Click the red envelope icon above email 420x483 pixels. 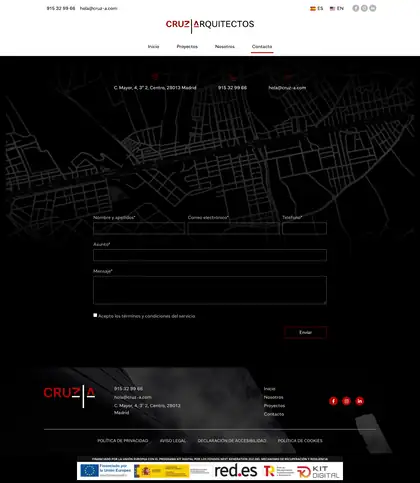(287, 77)
